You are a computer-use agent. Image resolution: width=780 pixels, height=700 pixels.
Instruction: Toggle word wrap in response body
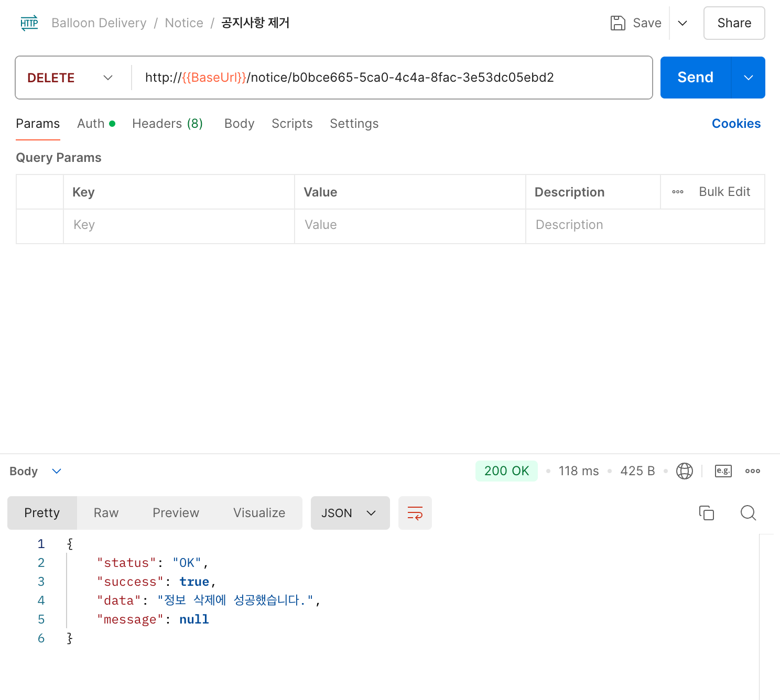tap(415, 513)
